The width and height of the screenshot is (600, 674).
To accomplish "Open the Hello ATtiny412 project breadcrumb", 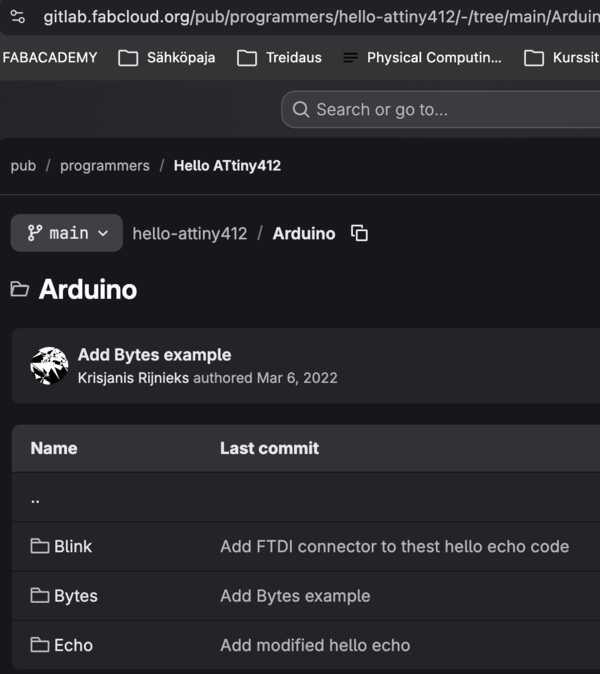I will click(227, 166).
